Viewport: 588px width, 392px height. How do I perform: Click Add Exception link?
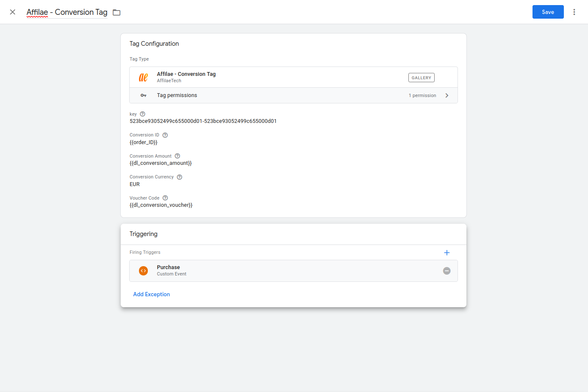(151, 294)
